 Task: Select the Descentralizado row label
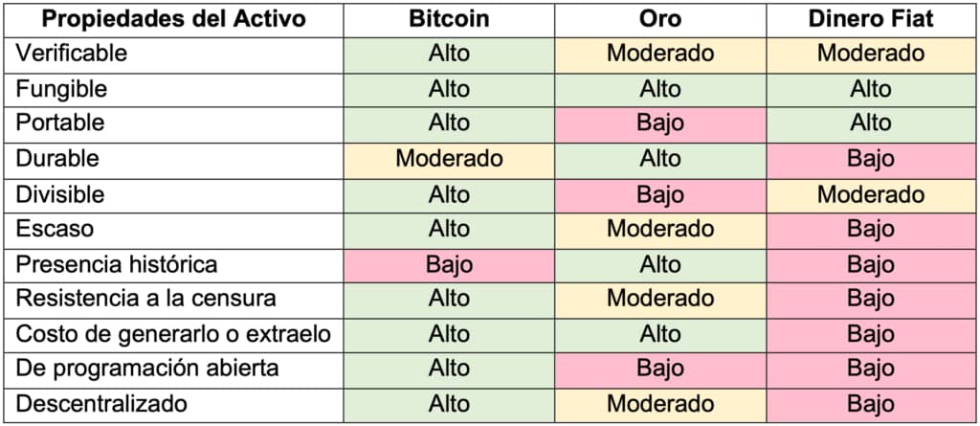tap(101, 404)
